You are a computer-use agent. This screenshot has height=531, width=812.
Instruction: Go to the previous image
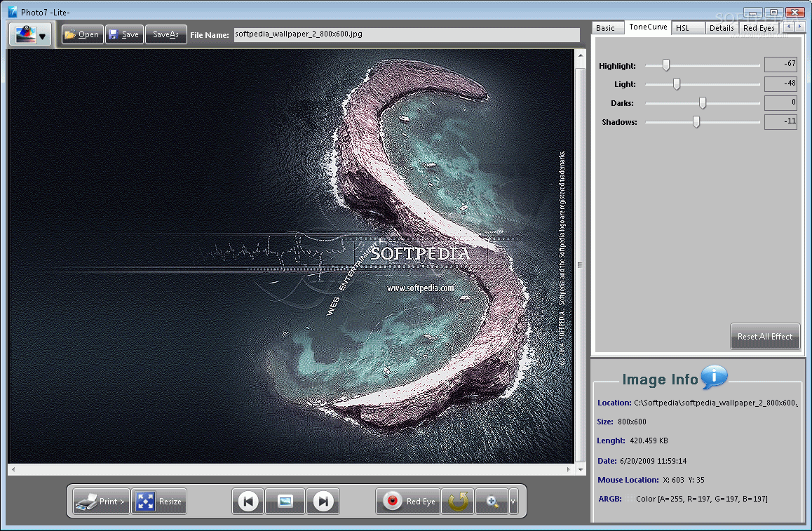248,501
